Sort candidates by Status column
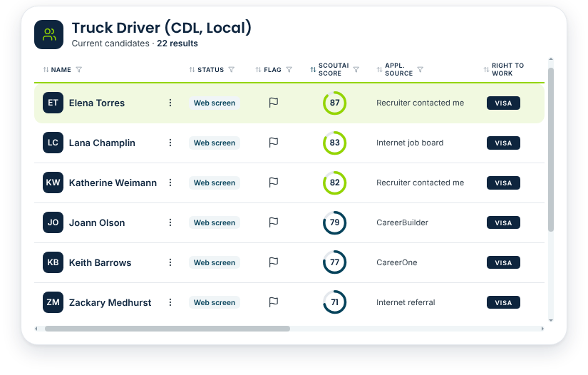Viewport: 588px width, 375px height. pyautogui.click(x=192, y=70)
